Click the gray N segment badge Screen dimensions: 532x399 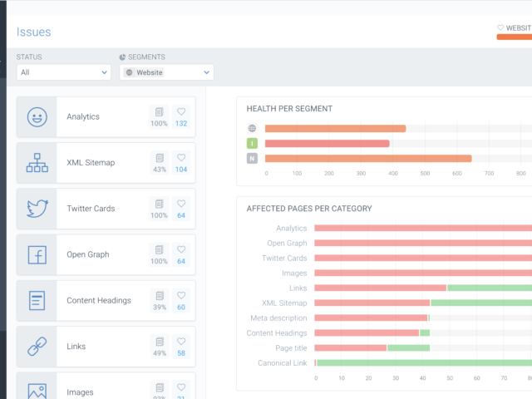(x=252, y=159)
